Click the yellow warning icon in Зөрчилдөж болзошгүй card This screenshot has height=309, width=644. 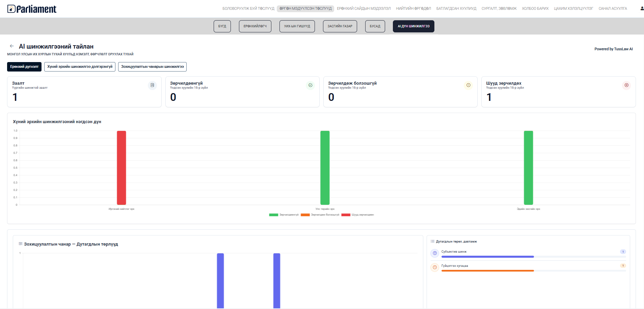(468, 85)
